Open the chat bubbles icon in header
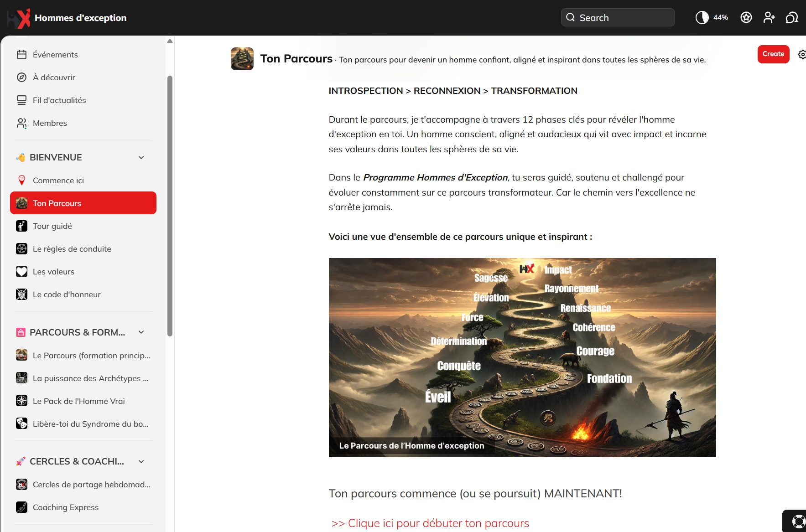 792,17
